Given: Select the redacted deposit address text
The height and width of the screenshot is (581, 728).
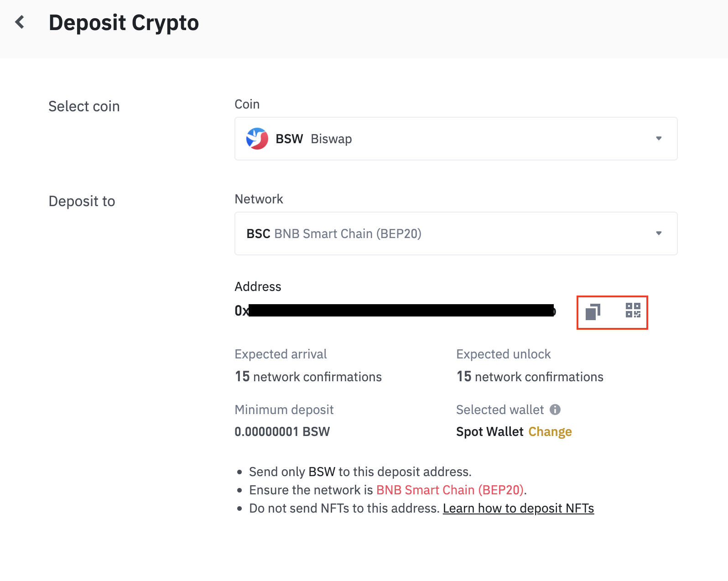Looking at the screenshot, I should [395, 311].
